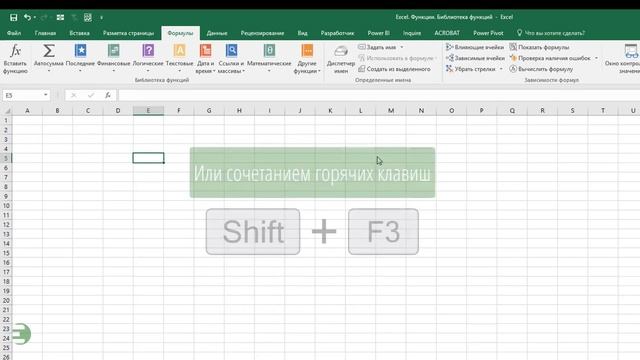Open the Рецензирование tab
Viewport: 640px width, 360px height.
[x=262, y=33]
